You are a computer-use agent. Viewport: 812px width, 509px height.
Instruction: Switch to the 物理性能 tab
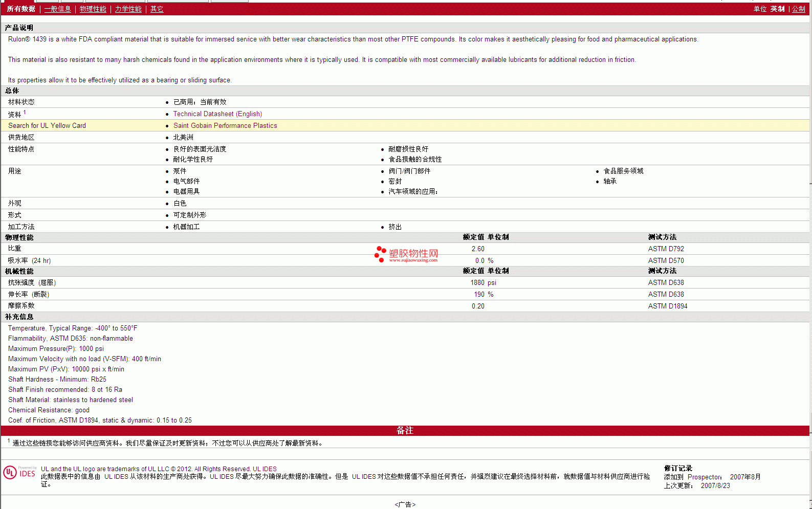click(93, 9)
